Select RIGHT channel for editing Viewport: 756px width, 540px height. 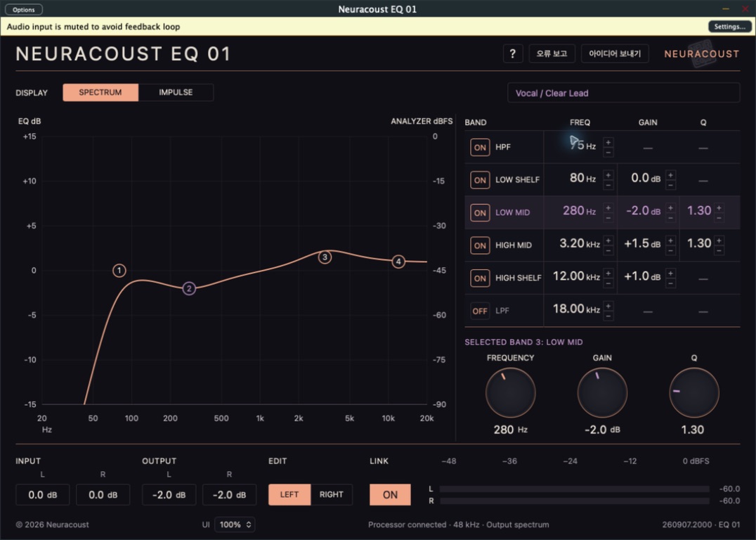point(331,494)
